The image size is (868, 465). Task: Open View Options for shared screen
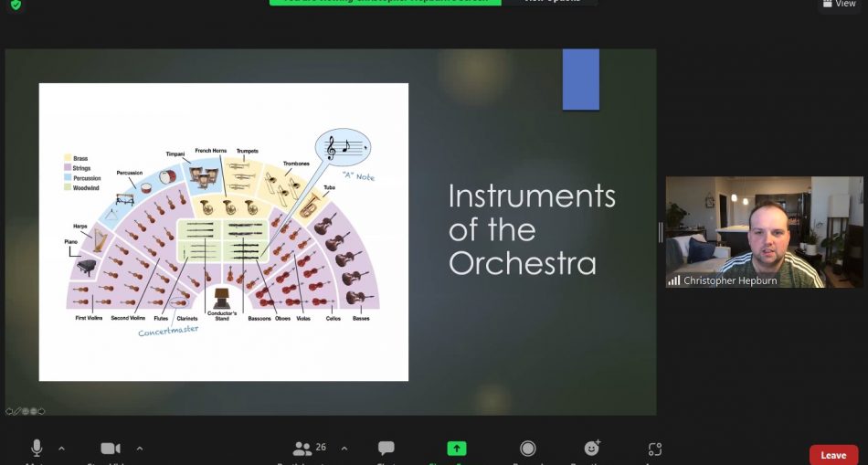click(551, 2)
